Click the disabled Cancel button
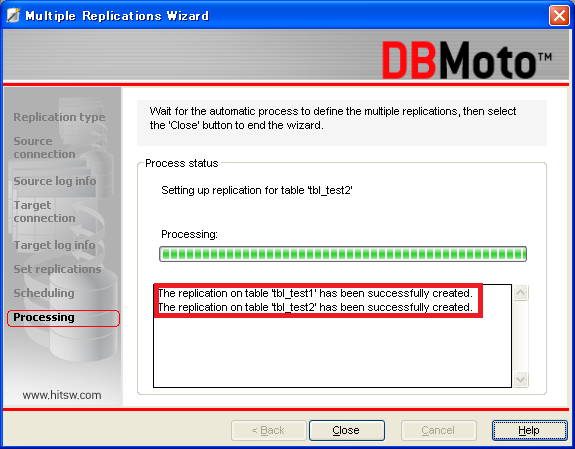The image size is (575, 449). pos(439,430)
